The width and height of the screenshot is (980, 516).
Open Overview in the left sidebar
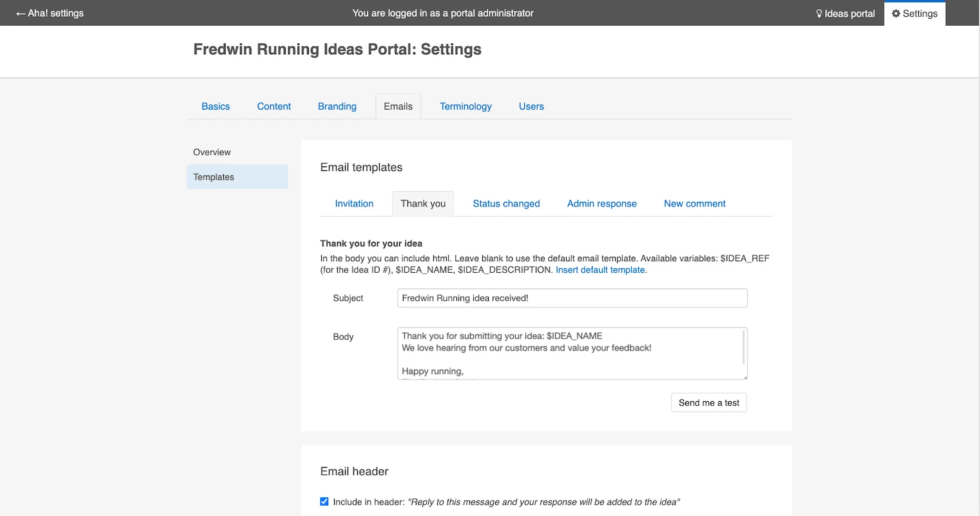pos(211,152)
